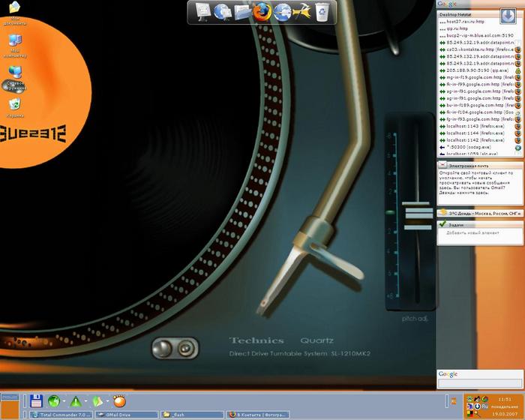Open the Recycle Bin in the dock

(x=322, y=11)
